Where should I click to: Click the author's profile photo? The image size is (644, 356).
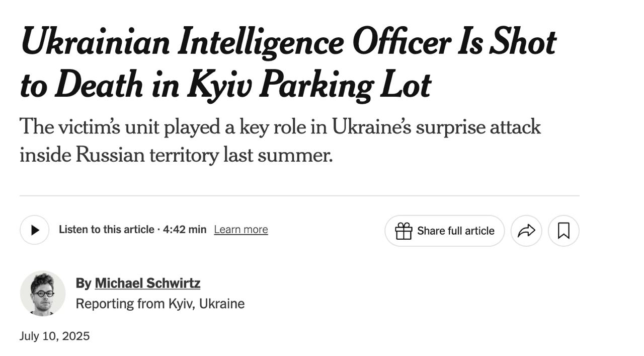tap(43, 294)
